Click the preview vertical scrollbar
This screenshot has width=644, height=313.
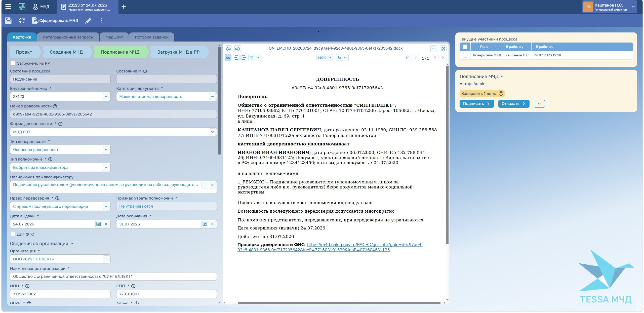(447, 155)
